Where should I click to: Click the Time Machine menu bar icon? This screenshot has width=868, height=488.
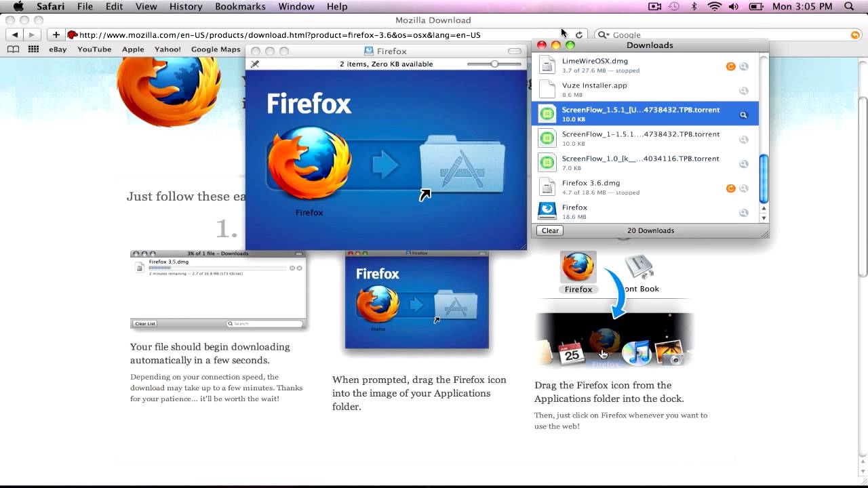point(673,6)
